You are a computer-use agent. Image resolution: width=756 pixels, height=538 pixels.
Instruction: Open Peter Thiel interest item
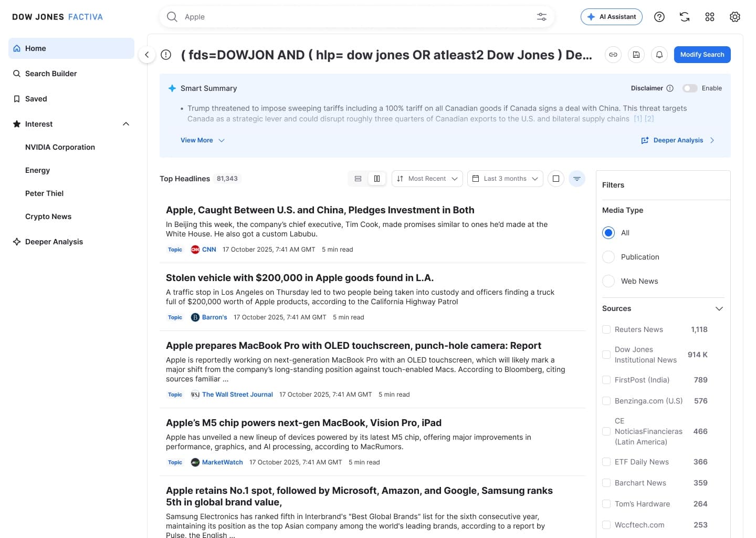[x=44, y=193]
